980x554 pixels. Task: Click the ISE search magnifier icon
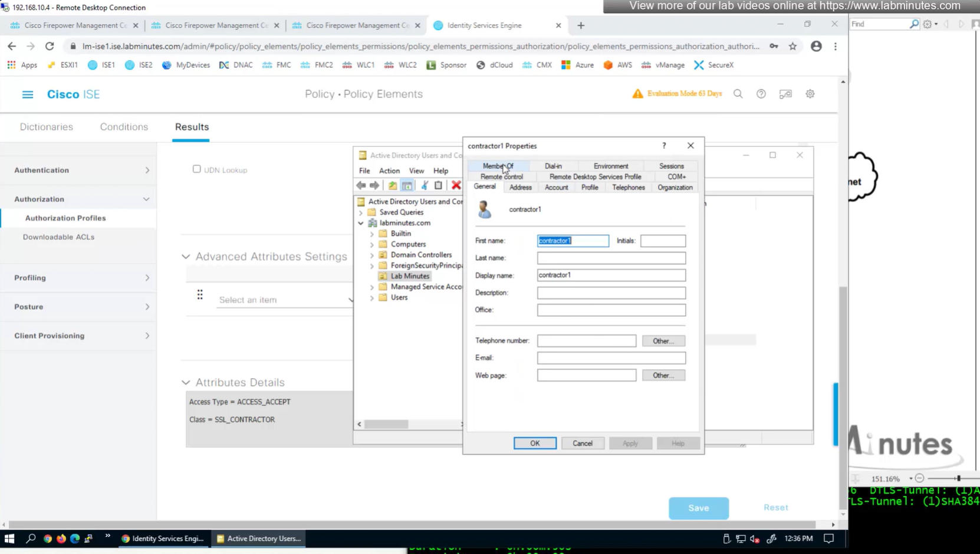point(738,94)
